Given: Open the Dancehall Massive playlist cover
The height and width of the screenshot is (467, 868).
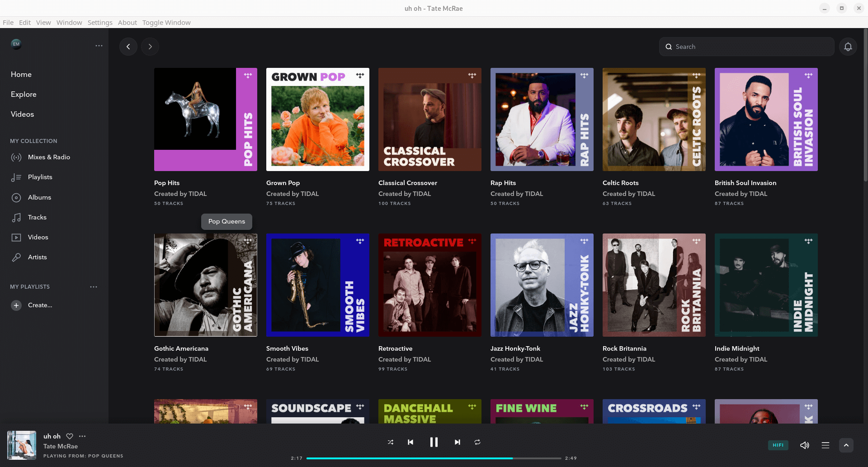Looking at the screenshot, I should coord(430,411).
